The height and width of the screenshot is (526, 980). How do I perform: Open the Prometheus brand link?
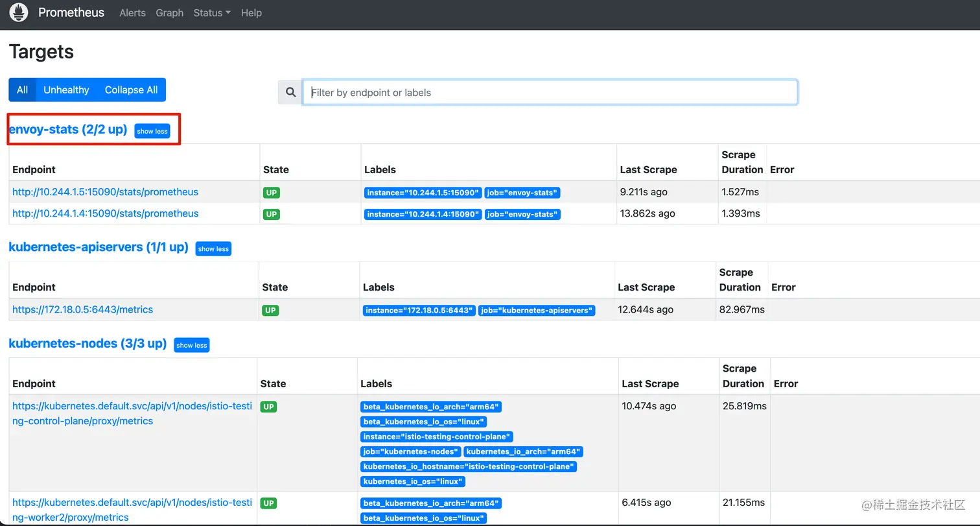[x=71, y=12]
